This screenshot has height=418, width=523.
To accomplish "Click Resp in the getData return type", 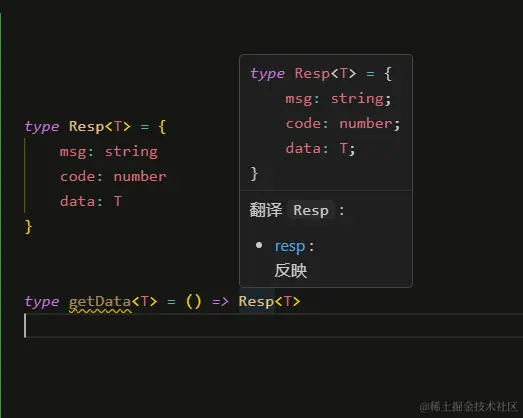I will pos(256,302).
